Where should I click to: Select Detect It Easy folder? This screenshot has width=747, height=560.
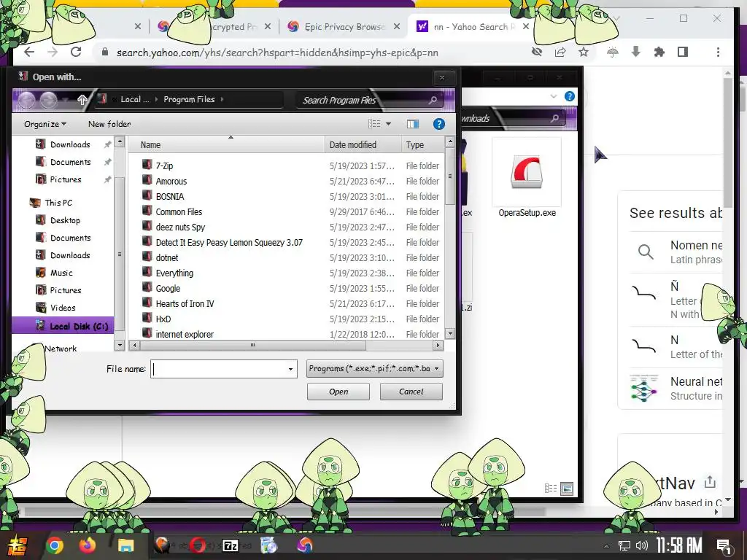228,242
